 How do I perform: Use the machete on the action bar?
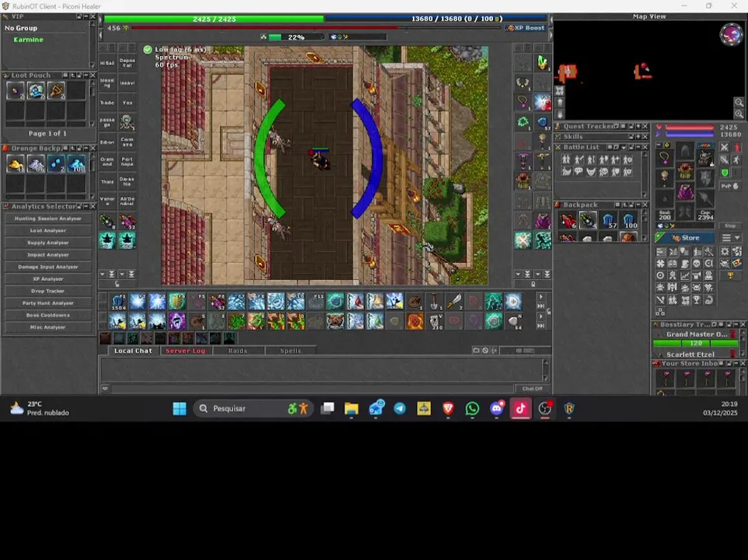(454, 302)
